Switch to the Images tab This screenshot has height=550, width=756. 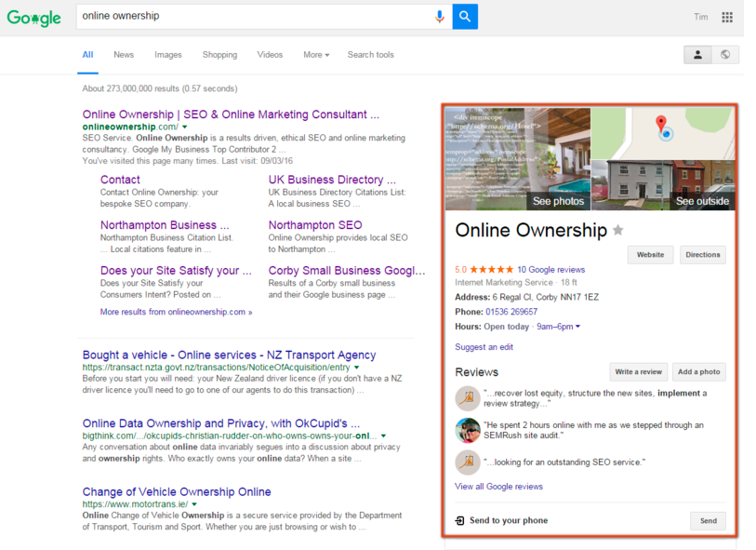pyautogui.click(x=167, y=55)
